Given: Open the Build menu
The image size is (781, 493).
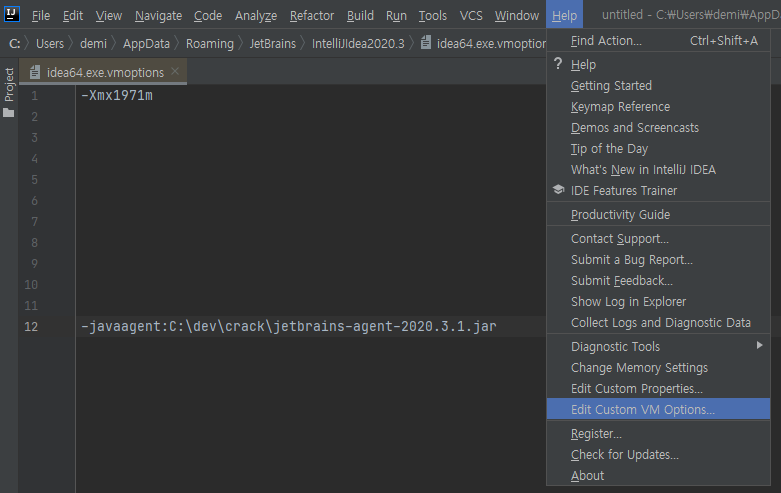Looking at the screenshot, I should pos(360,16).
